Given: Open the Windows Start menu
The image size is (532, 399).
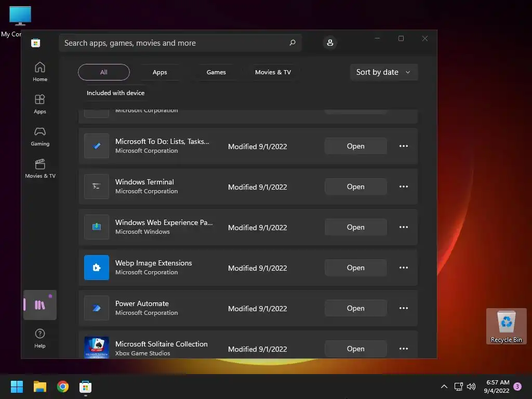Looking at the screenshot, I should [x=17, y=387].
